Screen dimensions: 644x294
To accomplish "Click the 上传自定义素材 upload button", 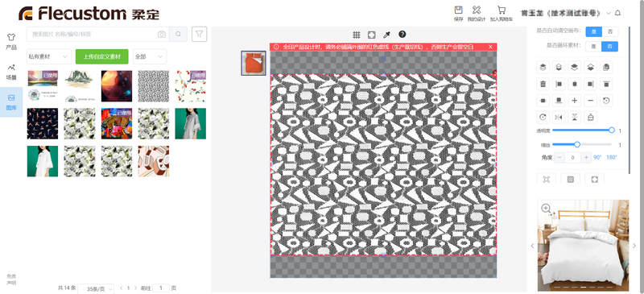I will click(x=102, y=56).
